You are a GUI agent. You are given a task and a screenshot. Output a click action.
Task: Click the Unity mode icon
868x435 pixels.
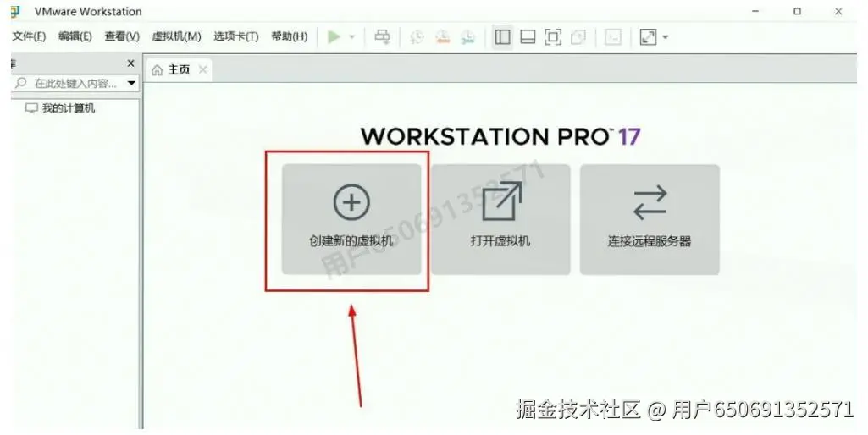click(x=578, y=37)
